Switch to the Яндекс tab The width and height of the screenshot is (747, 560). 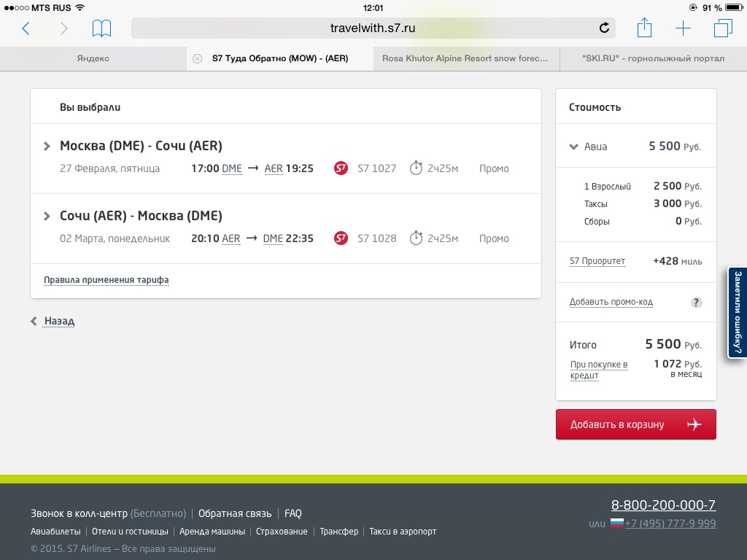click(x=93, y=58)
